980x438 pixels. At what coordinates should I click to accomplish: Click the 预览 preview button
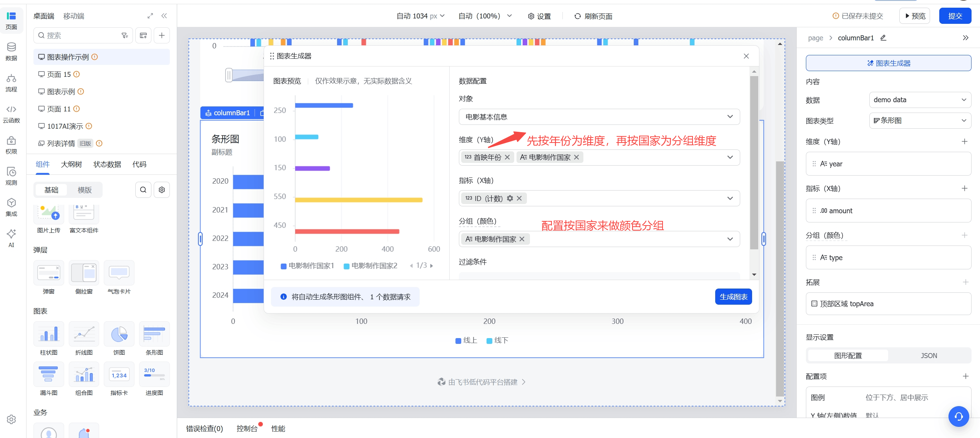[915, 16]
